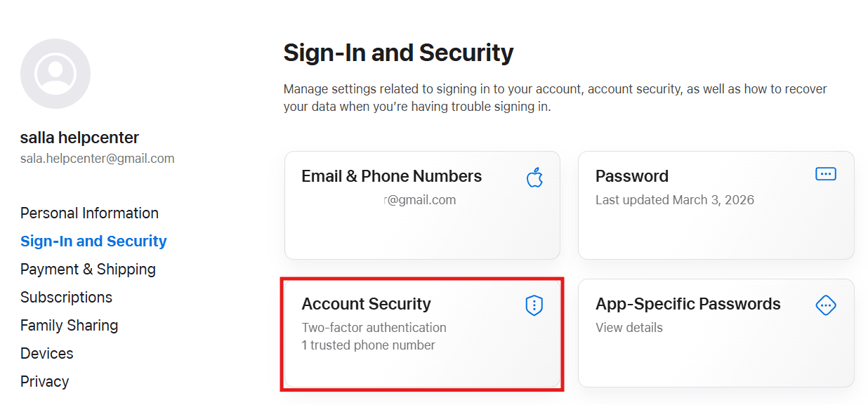Image resolution: width=868 pixels, height=405 pixels.
Task: Click the sala.helpcenter@gmail.com email address
Action: pos(97,159)
